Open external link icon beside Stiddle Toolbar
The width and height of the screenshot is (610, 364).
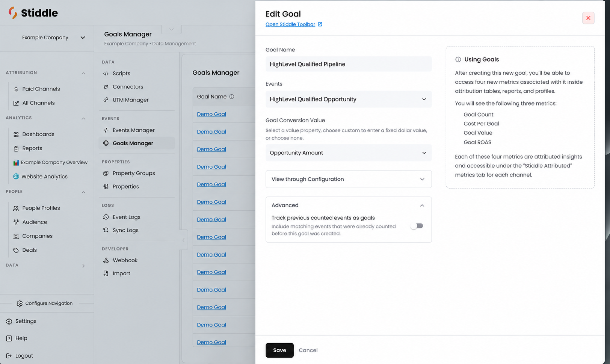click(320, 24)
